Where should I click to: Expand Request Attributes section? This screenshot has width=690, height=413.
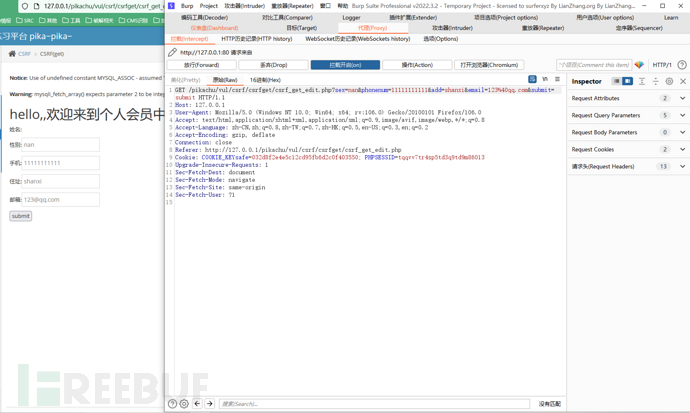(x=683, y=98)
